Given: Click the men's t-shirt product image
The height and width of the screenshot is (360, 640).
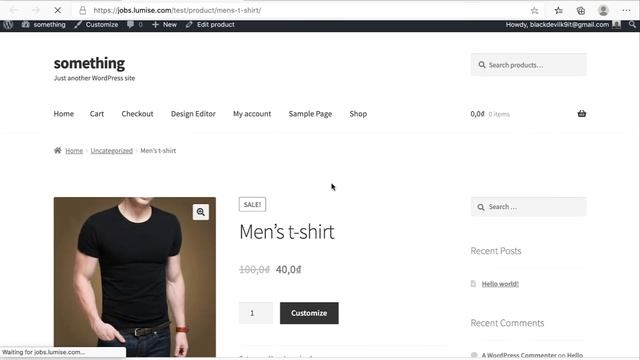Looking at the screenshot, I should point(135,277).
